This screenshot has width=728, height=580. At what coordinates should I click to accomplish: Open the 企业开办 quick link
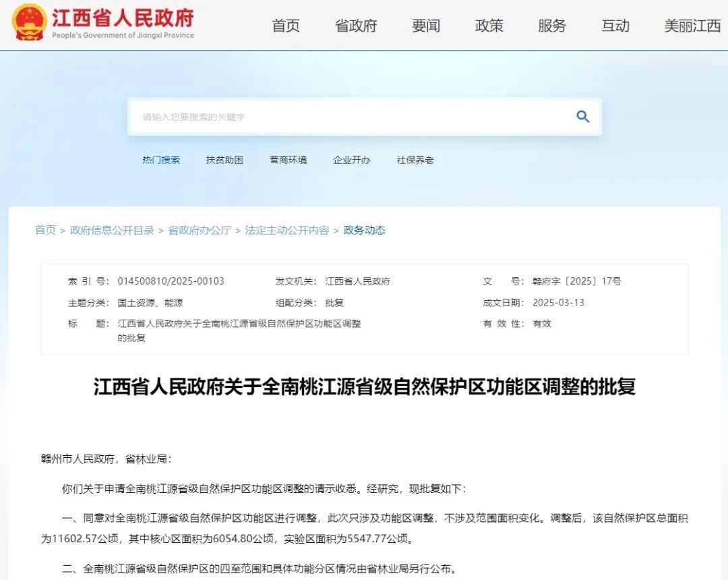(x=352, y=160)
